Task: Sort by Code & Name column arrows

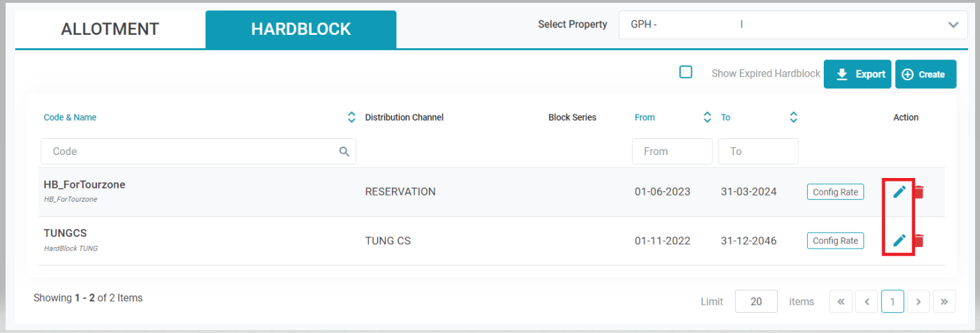Action: coord(352,117)
